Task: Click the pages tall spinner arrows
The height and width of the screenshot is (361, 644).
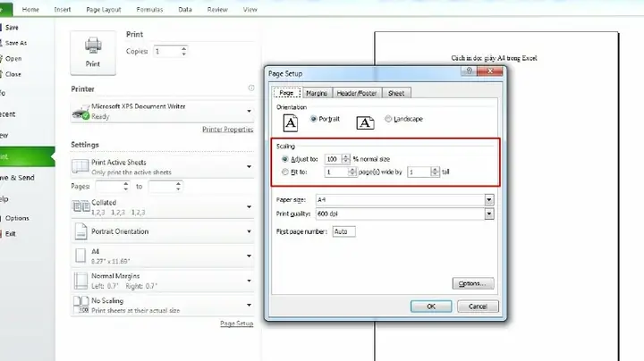Action: pos(435,172)
